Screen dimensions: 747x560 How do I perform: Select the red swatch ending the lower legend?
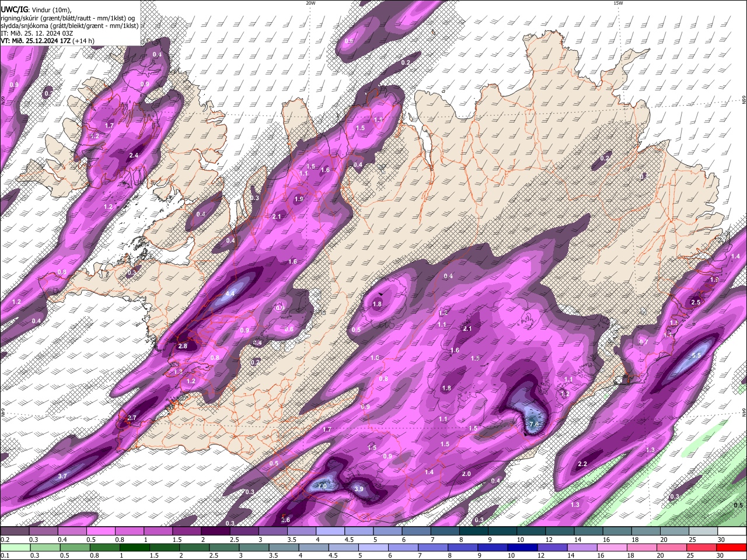[x=731, y=547]
